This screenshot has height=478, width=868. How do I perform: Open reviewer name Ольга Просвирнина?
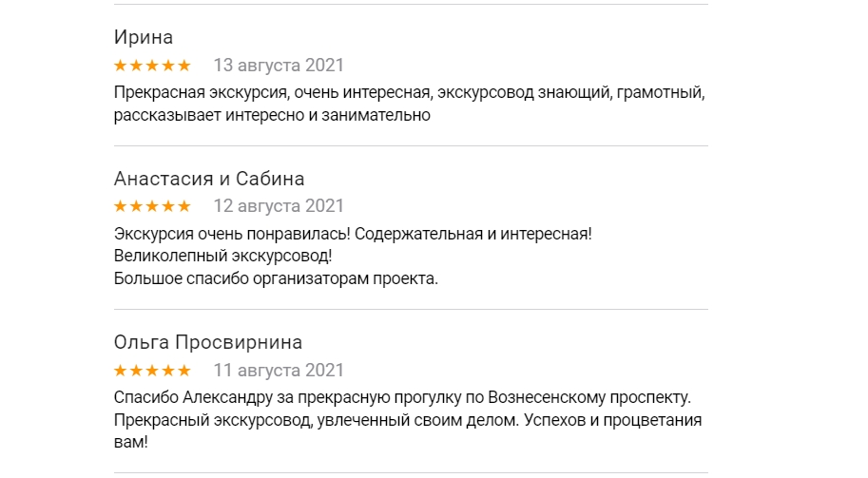coord(208,342)
